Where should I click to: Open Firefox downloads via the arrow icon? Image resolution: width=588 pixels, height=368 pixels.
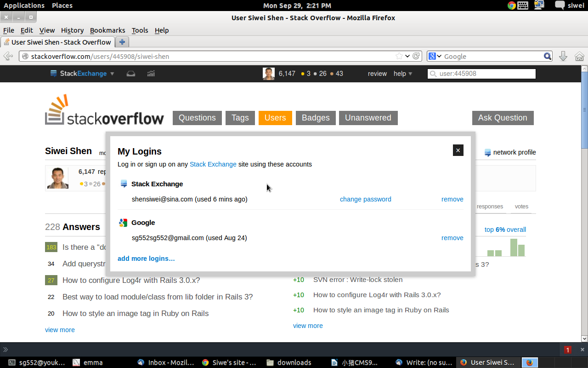[563, 56]
